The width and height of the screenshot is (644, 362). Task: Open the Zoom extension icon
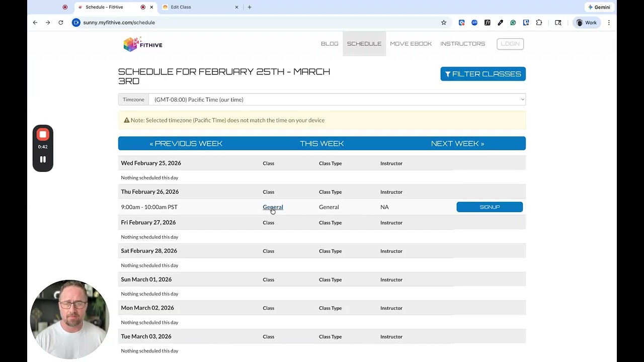pos(474,23)
